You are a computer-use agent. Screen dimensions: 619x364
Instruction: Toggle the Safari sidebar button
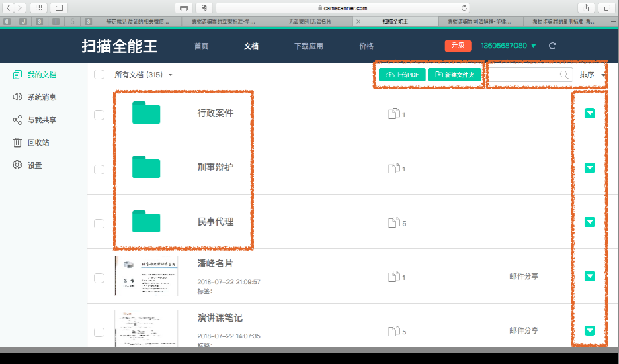click(x=59, y=7)
